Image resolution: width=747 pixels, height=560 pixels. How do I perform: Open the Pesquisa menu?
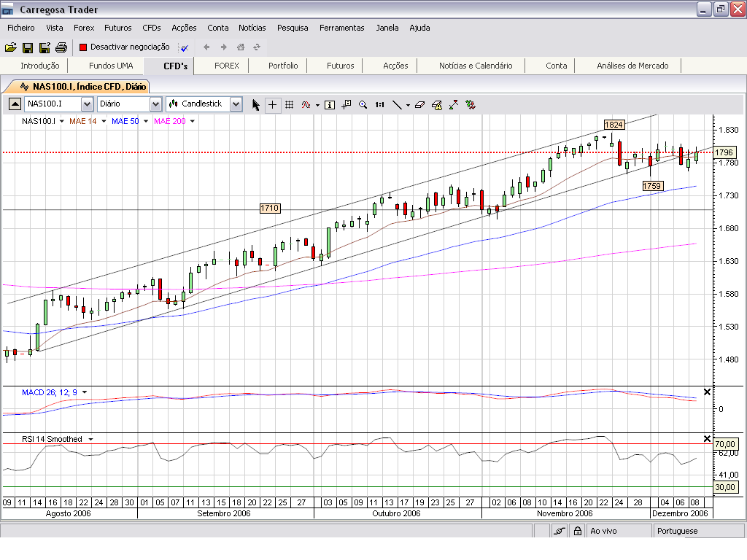point(293,28)
